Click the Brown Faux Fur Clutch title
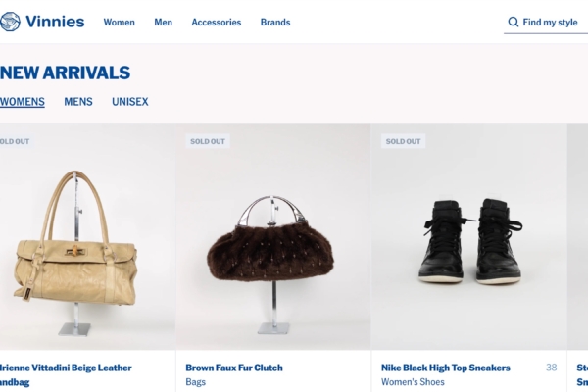Viewport: 588px width, 392px height. click(234, 367)
